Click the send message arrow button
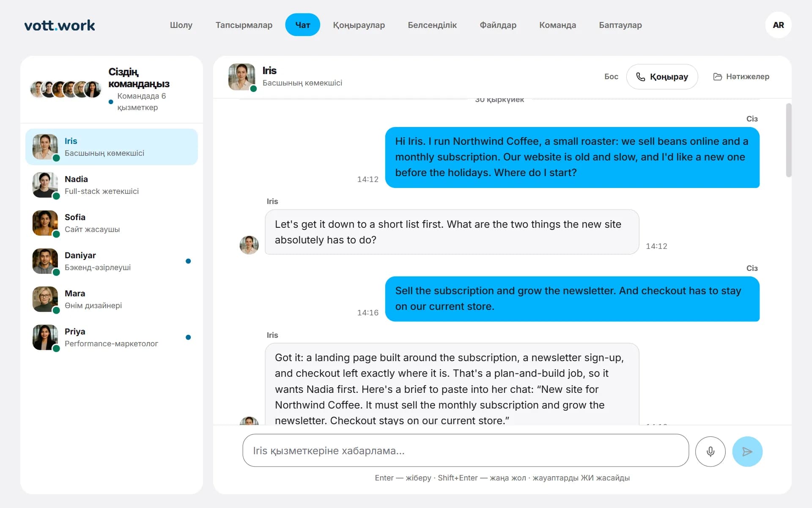This screenshot has width=812, height=508. click(747, 451)
